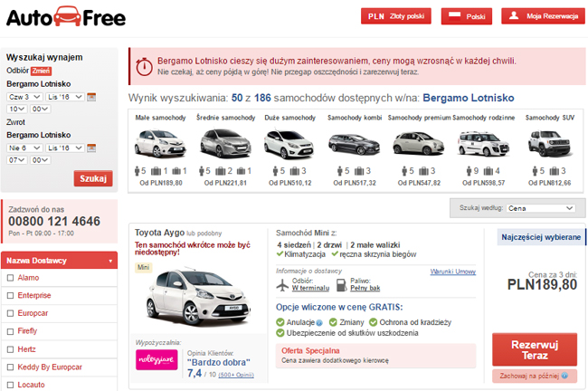This screenshot has width=588, height=391.
Task: Click the airplane pickup icon
Action: (282, 285)
